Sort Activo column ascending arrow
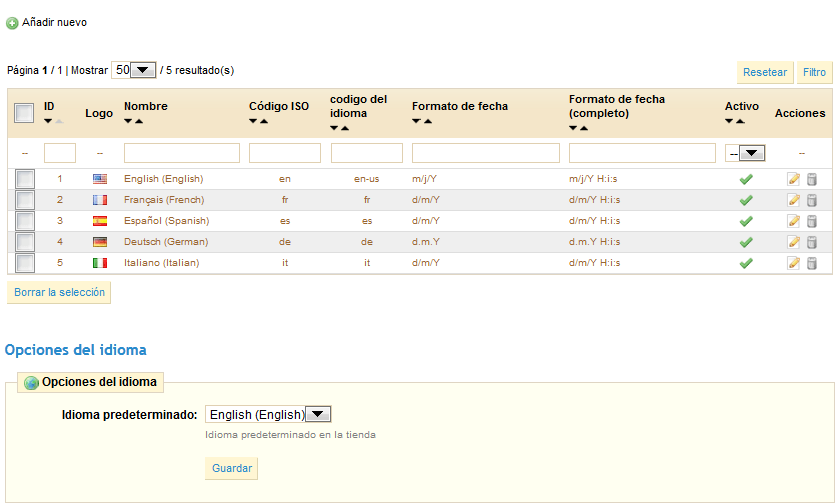The image size is (838, 504). pos(740,121)
